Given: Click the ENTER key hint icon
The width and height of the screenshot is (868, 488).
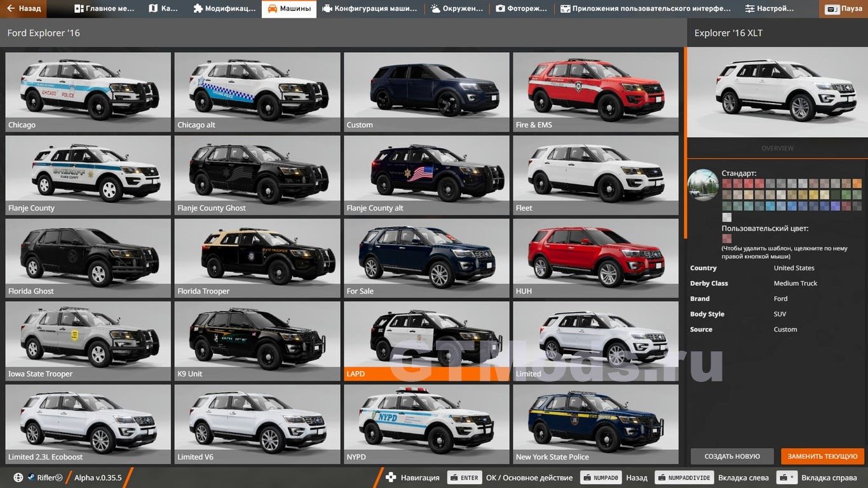Looking at the screenshot, I should tap(465, 477).
